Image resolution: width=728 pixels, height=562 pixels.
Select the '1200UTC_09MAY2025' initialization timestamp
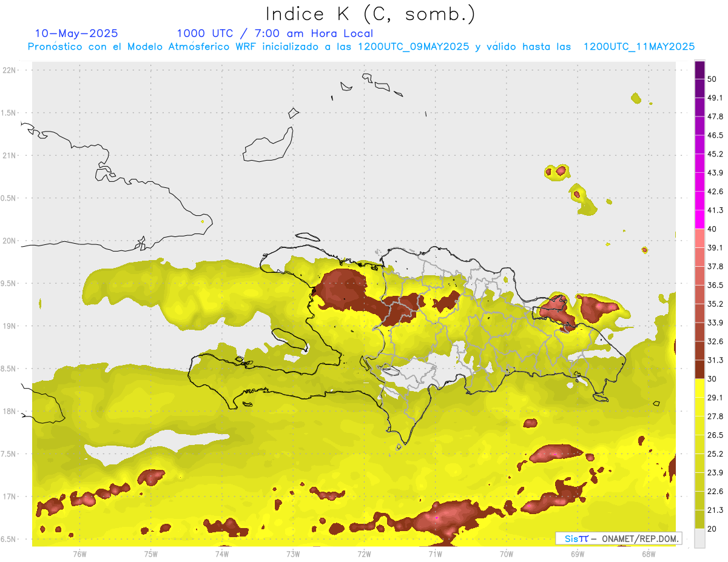[x=414, y=47]
